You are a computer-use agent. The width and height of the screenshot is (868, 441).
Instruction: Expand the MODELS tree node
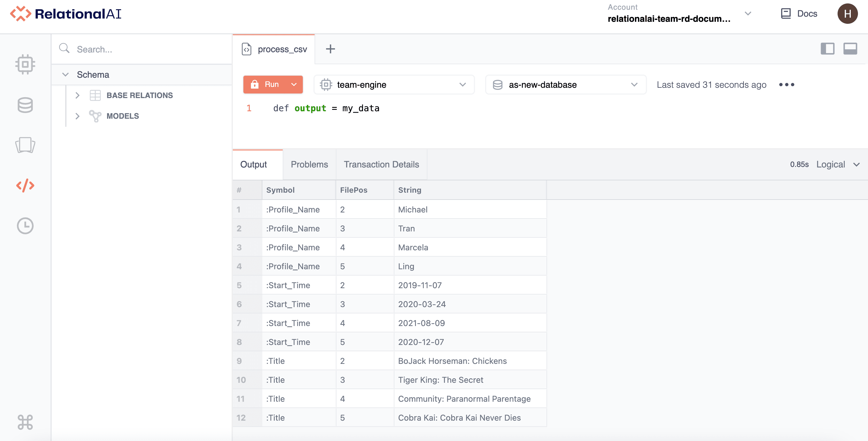(77, 116)
